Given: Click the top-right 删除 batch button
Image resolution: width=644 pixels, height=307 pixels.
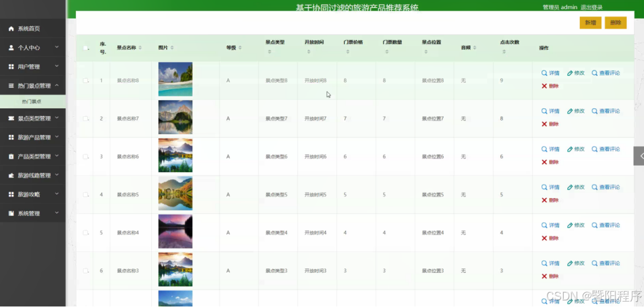Looking at the screenshot, I should pyautogui.click(x=615, y=23).
